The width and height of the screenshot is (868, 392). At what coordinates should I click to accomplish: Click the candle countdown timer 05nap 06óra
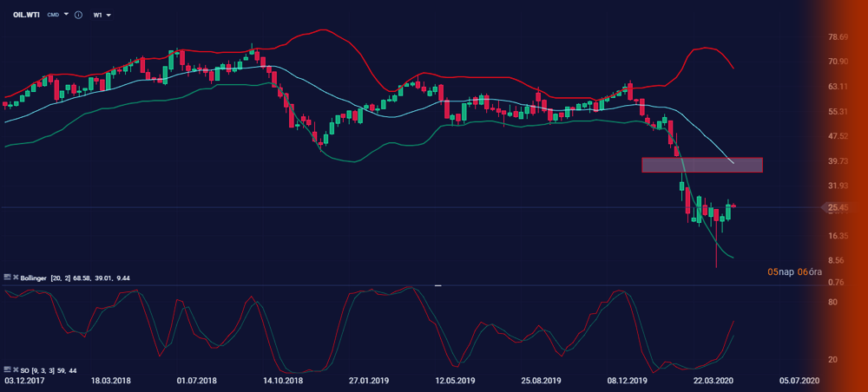(x=793, y=271)
